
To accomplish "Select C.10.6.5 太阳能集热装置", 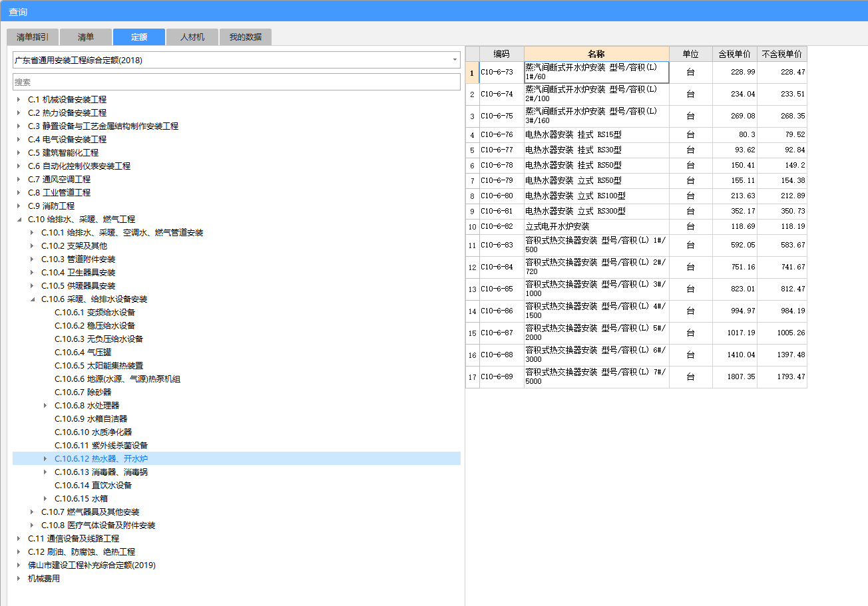I will 99,366.
